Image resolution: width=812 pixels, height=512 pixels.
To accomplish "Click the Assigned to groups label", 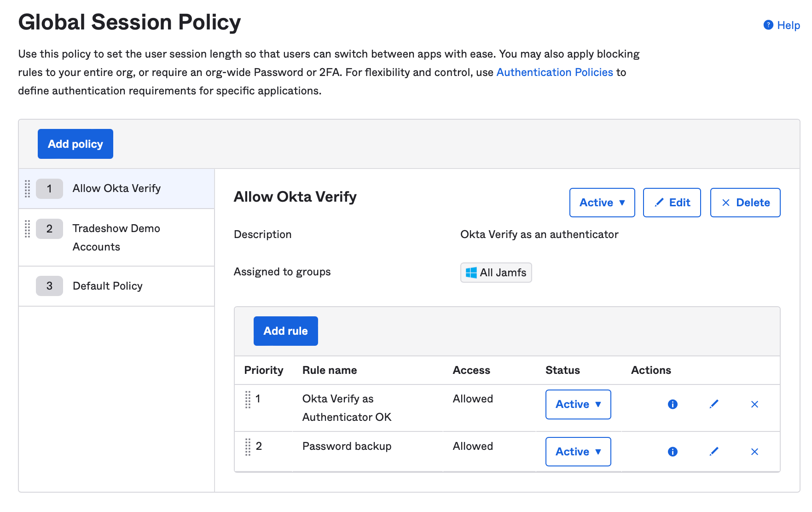I will pos(282,272).
